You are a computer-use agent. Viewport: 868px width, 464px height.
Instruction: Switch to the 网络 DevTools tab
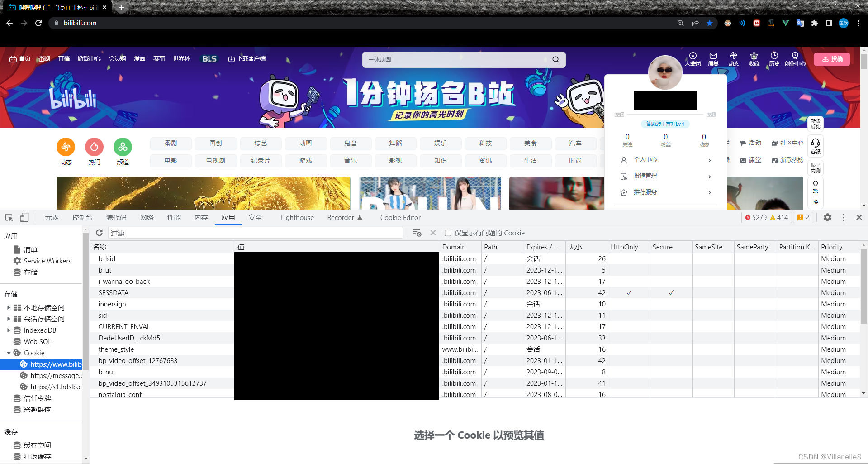pyautogui.click(x=147, y=217)
